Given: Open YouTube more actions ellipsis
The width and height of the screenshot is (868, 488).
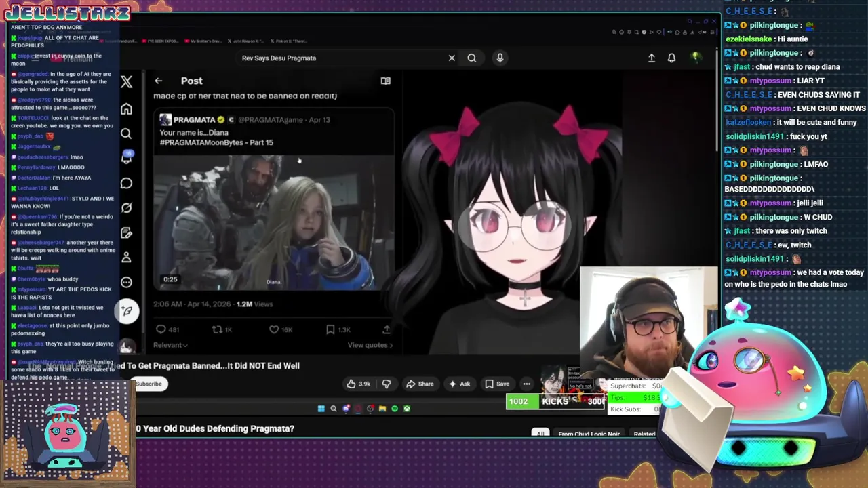Looking at the screenshot, I should (526, 384).
